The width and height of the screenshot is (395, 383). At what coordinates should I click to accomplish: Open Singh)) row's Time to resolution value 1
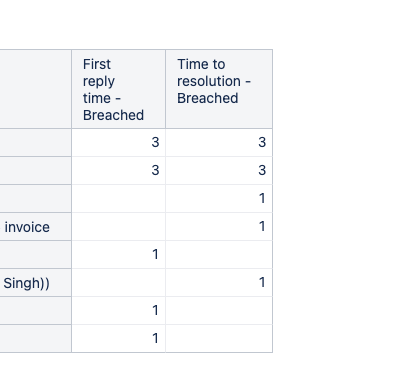pos(219,282)
